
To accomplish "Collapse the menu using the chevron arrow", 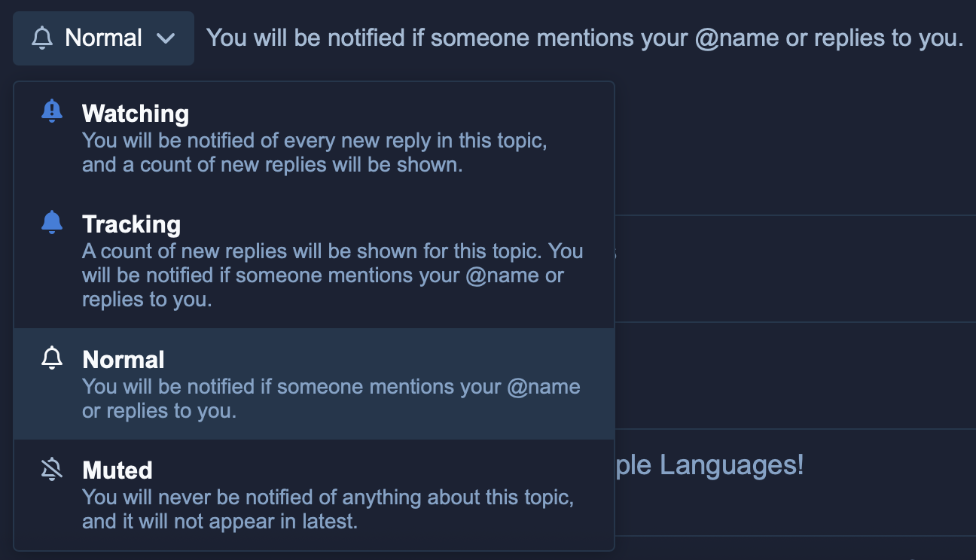I will (x=166, y=38).
